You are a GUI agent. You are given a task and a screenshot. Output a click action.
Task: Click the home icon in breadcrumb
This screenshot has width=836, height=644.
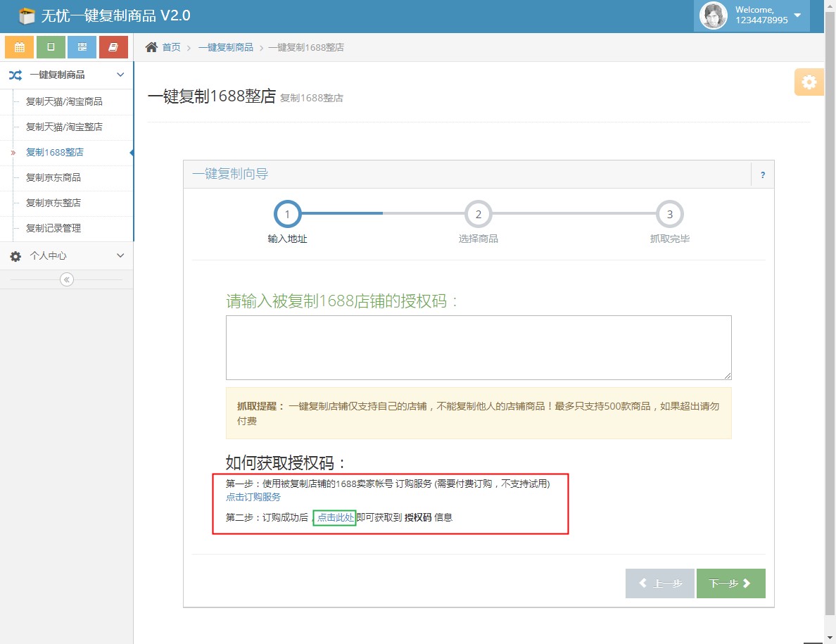(x=151, y=47)
